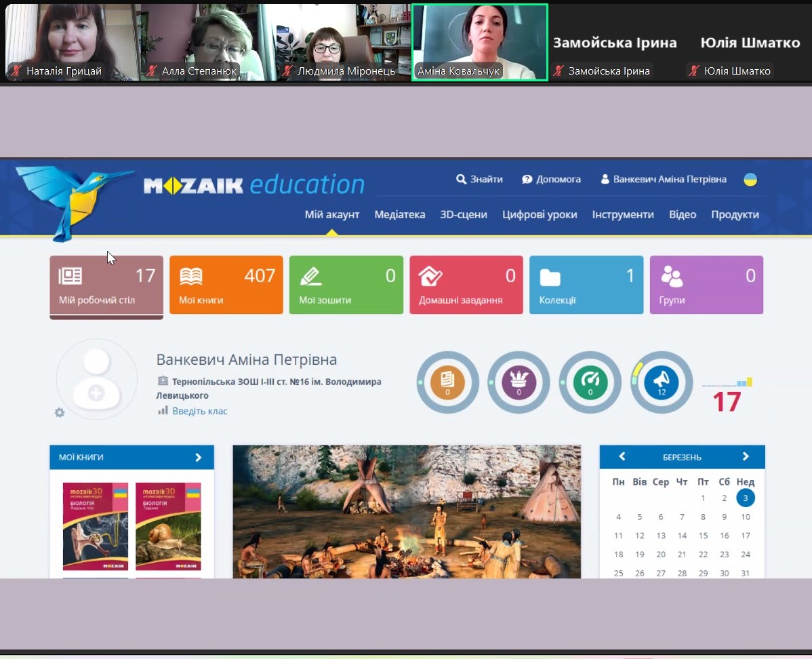Click the profile settings gear icon
The image size is (812, 659).
[x=60, y=412]
